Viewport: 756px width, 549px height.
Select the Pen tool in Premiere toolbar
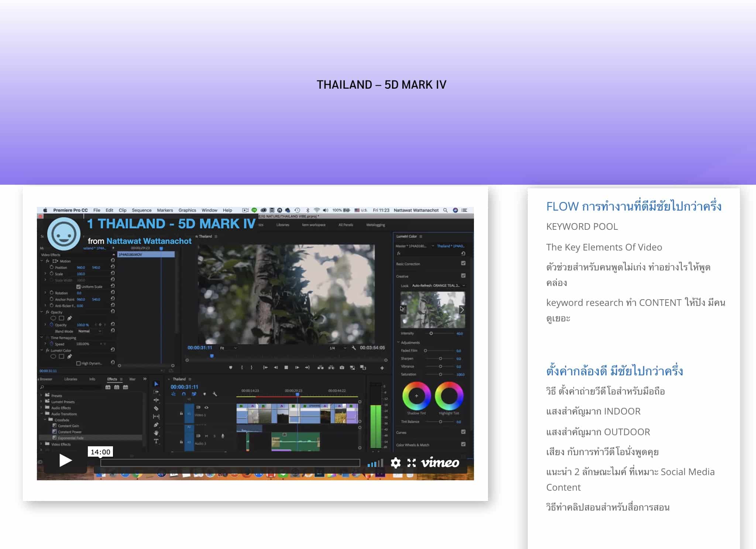[x=156, y=425]
